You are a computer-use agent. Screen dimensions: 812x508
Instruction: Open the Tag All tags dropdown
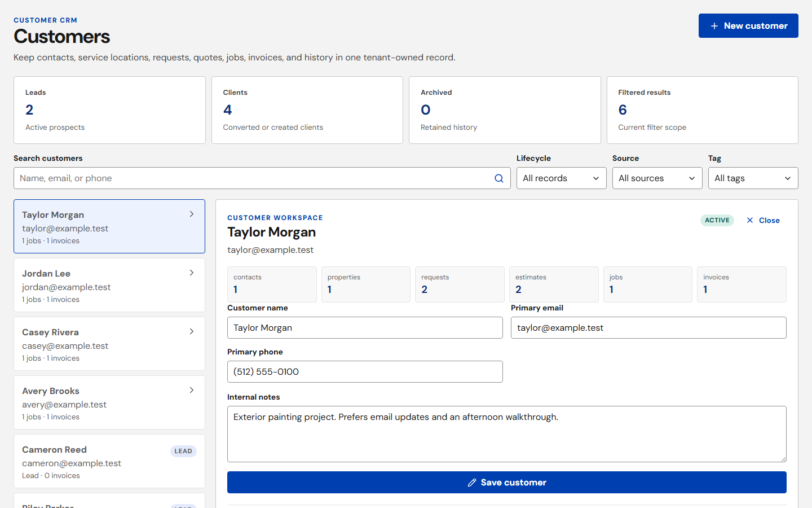[x=753, y=178]
